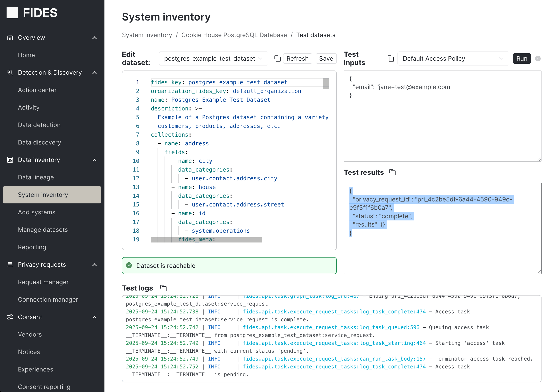Click the Fides logo square
559x392 pixels.
[12, 13]
